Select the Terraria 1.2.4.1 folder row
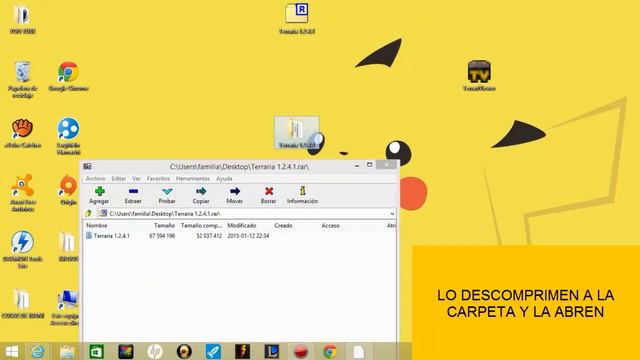640x360 pixels. [x=108, y=236]
